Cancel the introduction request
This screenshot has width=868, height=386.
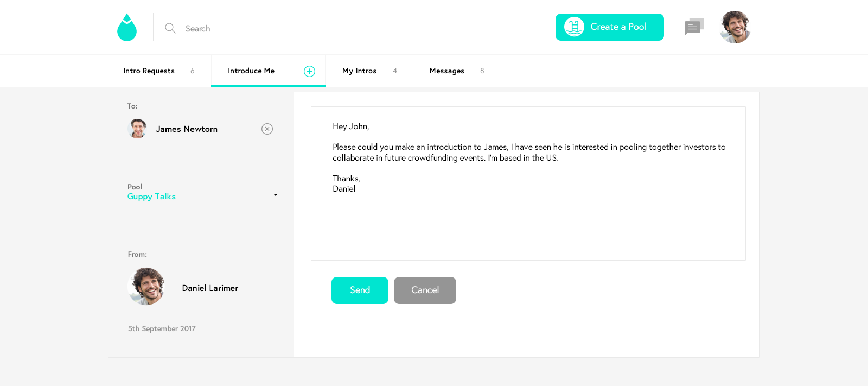point(425,290)
